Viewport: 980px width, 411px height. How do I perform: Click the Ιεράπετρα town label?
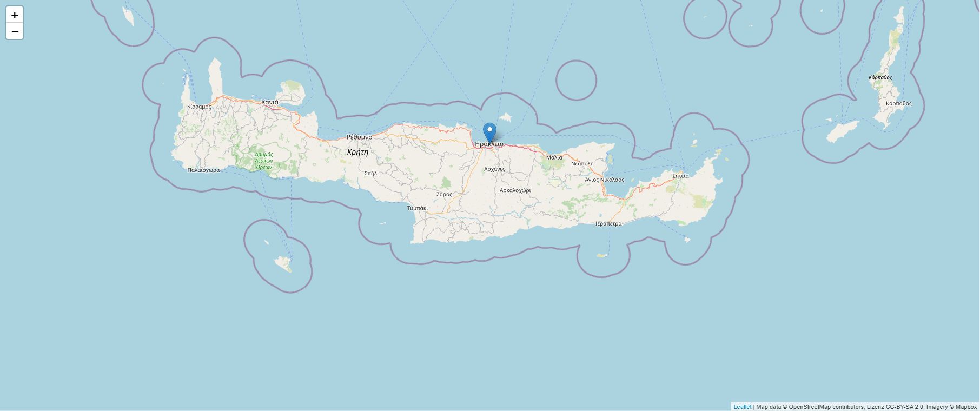pos(608,223)
